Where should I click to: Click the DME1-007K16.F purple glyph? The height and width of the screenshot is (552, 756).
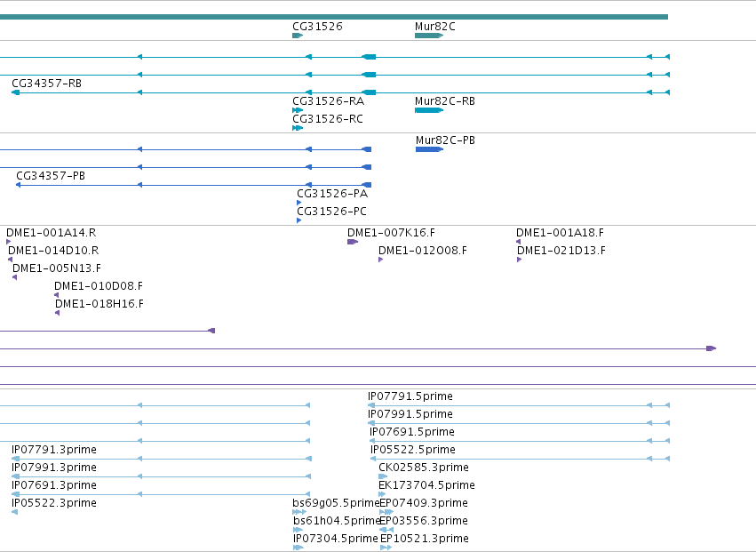tap(353, 243)
